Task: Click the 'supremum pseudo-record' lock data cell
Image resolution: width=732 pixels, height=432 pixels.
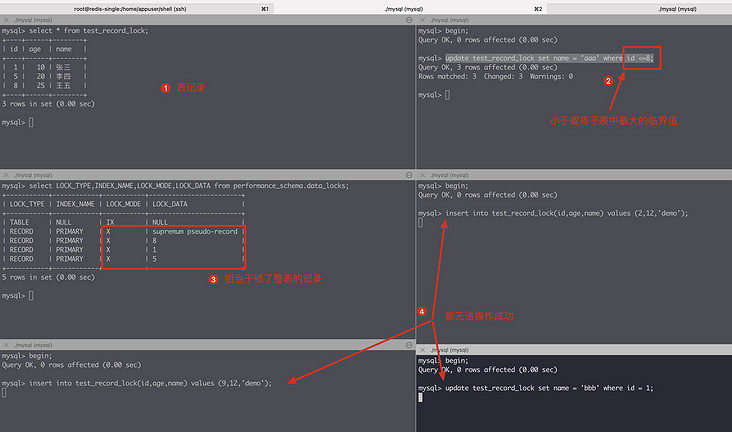Action: pos(195,231)
